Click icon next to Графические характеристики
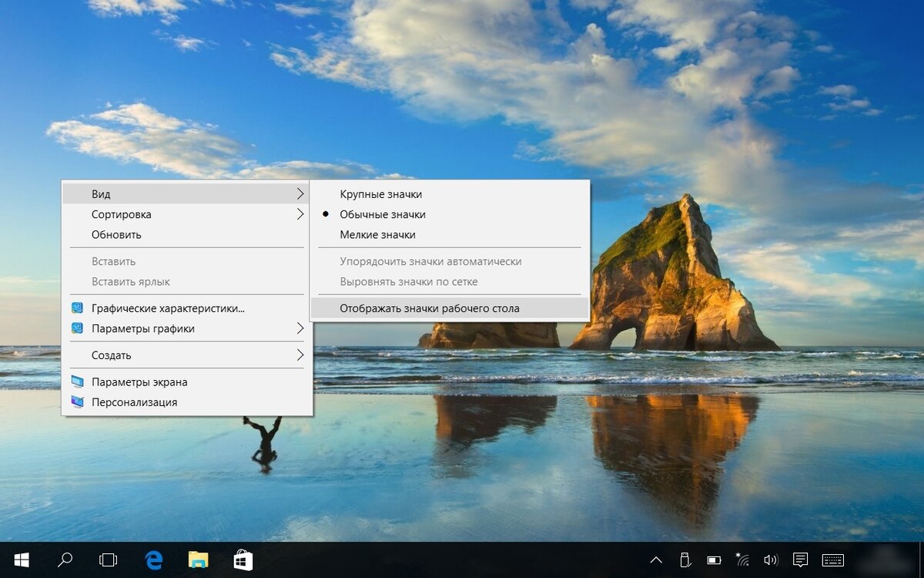Viewport: 924px width, 578px height. click(x=77, y=308)
